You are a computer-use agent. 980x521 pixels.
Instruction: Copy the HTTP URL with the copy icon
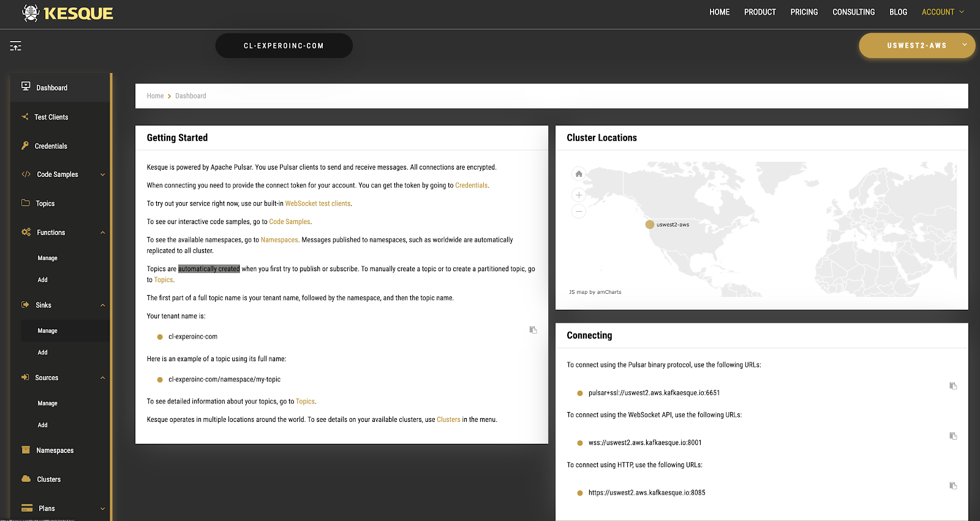tap(953, 485)
